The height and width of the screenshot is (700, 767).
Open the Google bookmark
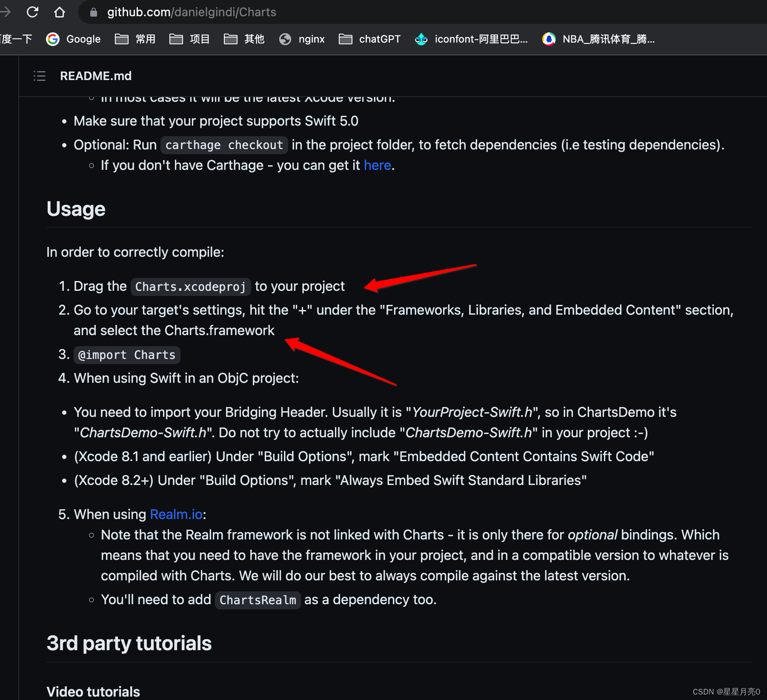[74, 39]
